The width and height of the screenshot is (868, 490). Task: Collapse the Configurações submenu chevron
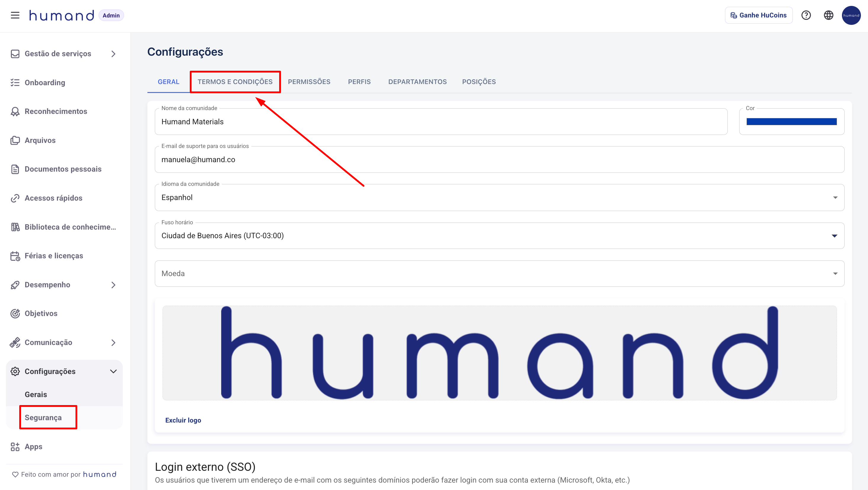point(114,371)
